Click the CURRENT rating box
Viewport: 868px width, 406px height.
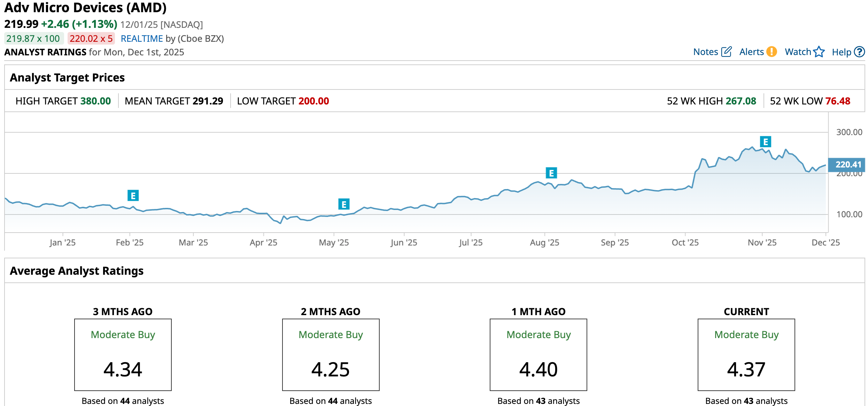pyautogui.click(x=746, y=354)
